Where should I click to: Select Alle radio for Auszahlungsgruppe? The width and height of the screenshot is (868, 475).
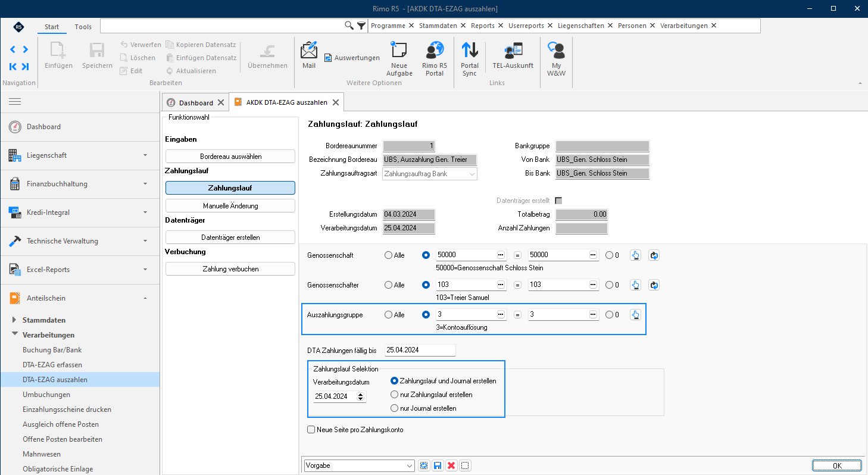pos(389,315)
